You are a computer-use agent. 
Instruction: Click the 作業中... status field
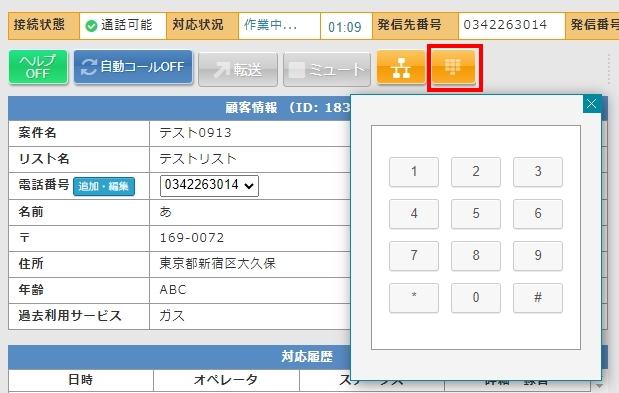[279, 26]
